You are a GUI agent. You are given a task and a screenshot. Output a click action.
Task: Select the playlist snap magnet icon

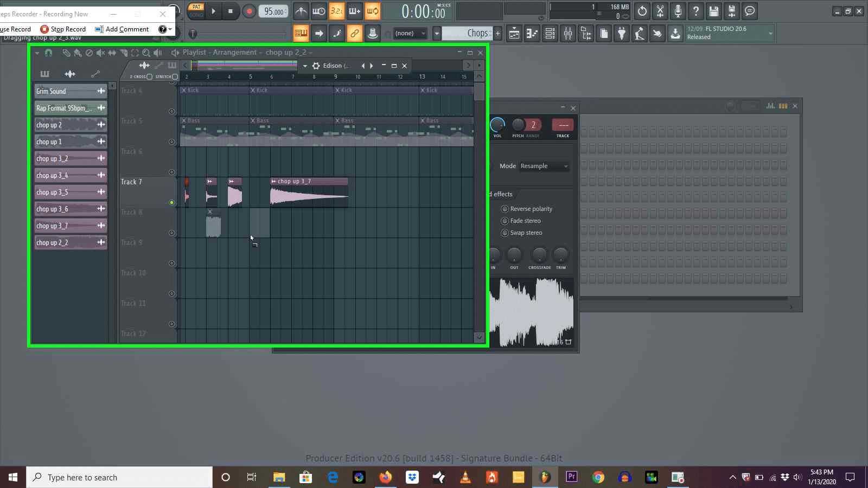48,53
